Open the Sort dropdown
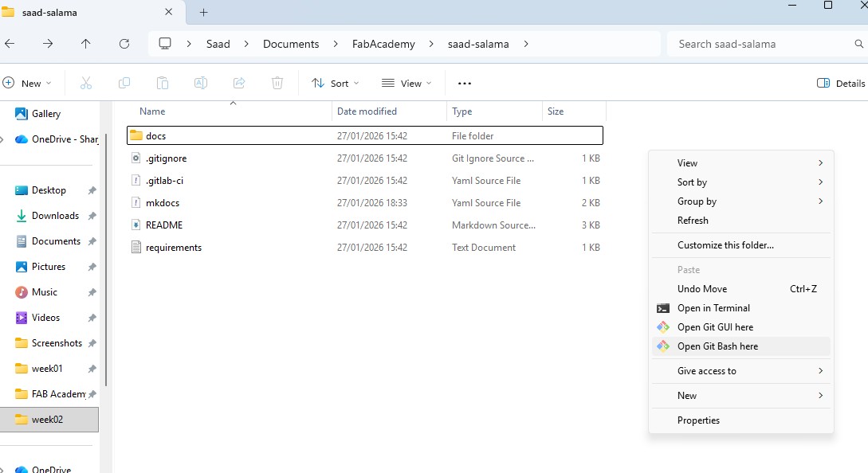Viewport: 868px width, 473px height. click(336, 83)
